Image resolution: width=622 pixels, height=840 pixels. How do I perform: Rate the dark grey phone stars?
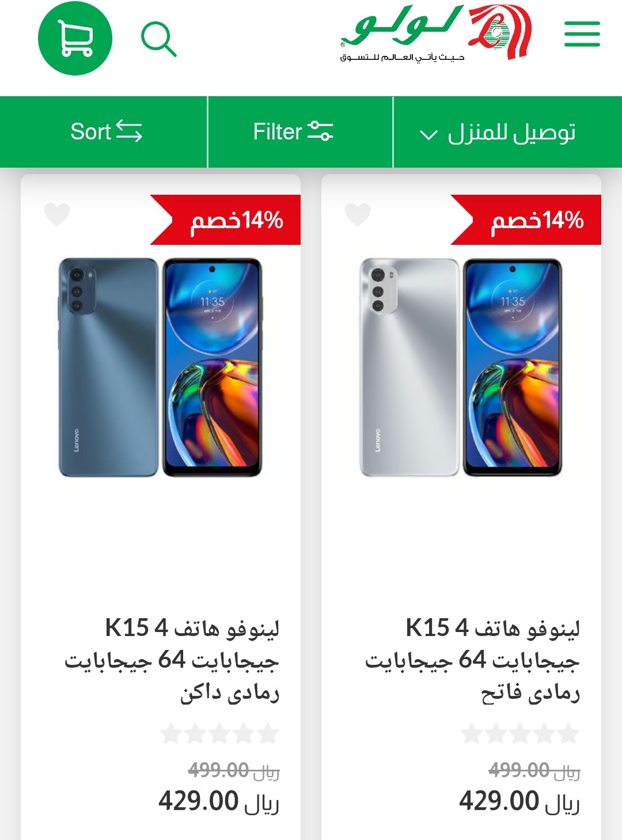pos(219,734)
